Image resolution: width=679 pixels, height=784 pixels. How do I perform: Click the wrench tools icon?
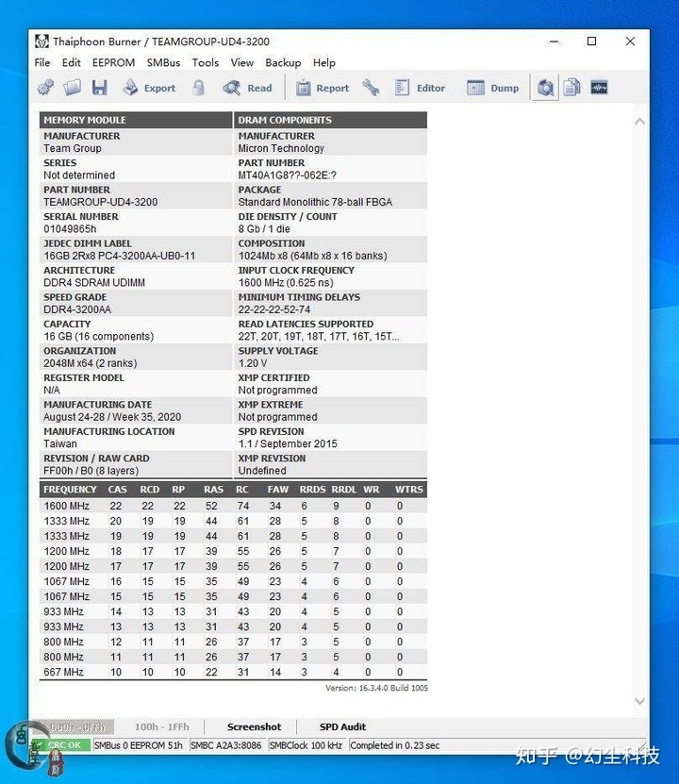371,88
